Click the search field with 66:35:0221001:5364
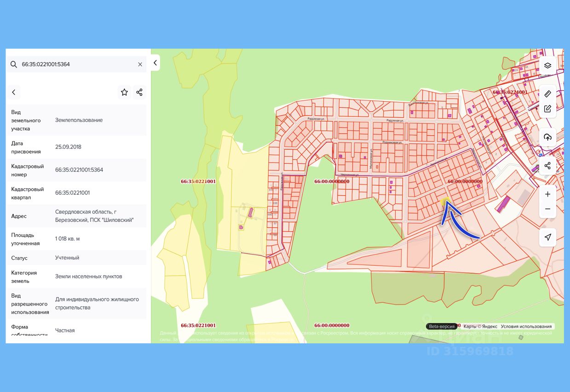The width and height of the screenshot is (570, 392). pyautogui.click(x=76, y=64)
